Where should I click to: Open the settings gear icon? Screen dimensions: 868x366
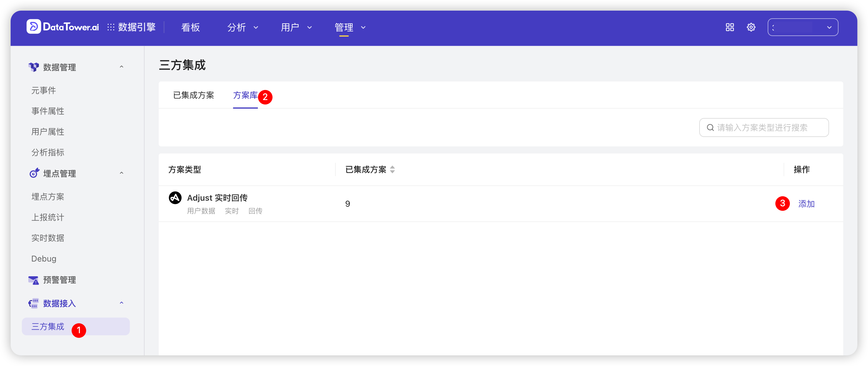click(751, 27)
